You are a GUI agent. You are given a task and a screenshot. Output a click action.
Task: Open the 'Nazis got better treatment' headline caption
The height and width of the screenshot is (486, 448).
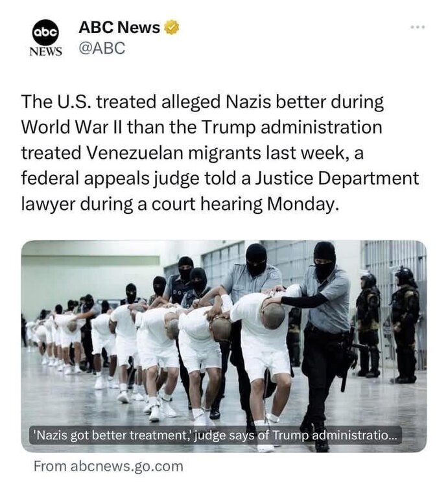pyautogui.click(x=215, y=435)
